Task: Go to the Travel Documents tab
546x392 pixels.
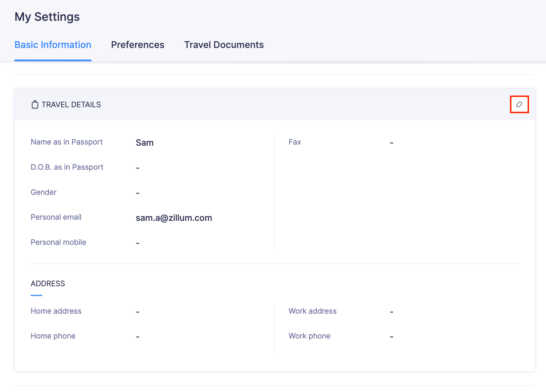Action: (x=224, y=45)
